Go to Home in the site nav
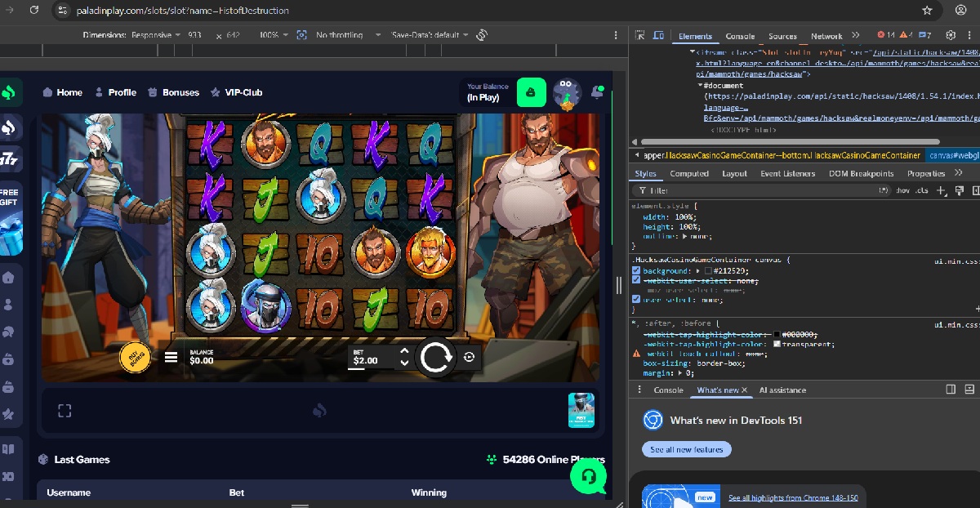The height and width of the screenshot is (508, 980). tap(63, 92)
